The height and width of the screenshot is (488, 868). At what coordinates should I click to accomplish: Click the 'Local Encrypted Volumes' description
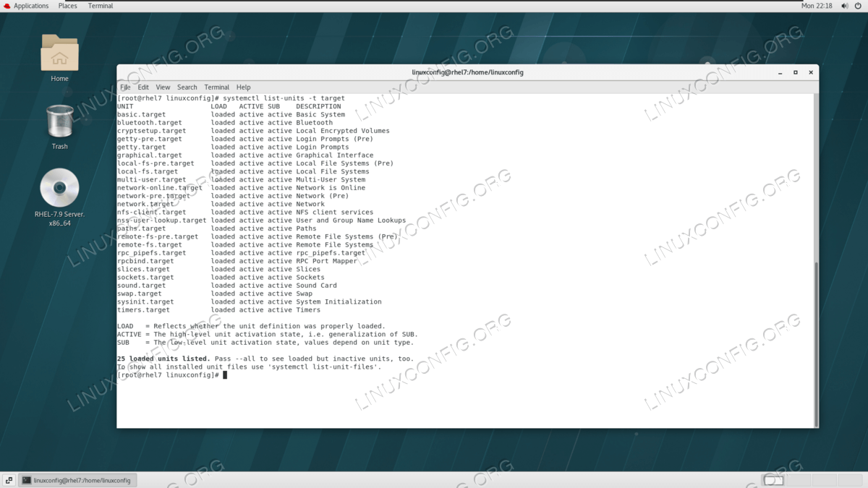pos(343,131)
